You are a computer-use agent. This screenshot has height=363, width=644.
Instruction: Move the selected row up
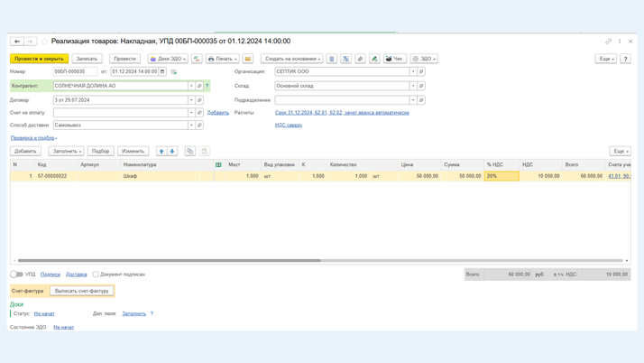pos(161,151)
